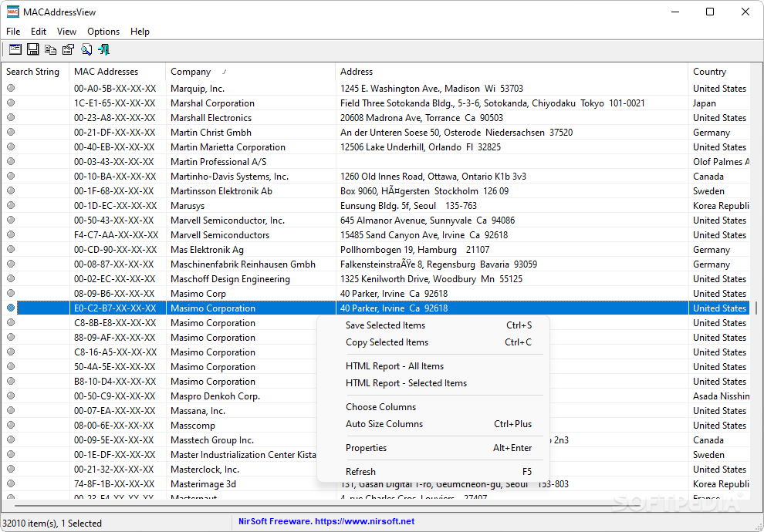This screenshot has height=532, width=764.
Task: Select the Maspro Denkoh Corp. row
Action: 376,396
